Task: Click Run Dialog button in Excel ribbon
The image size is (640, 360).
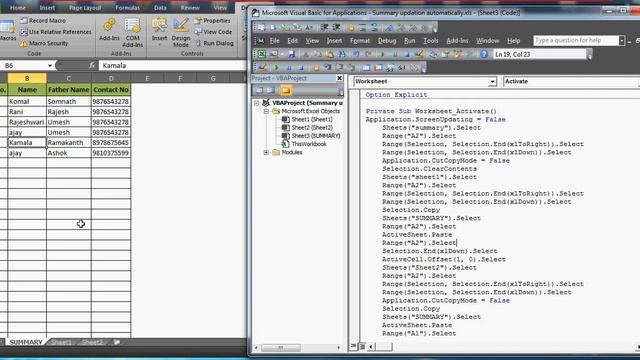Action: (214, 43)
